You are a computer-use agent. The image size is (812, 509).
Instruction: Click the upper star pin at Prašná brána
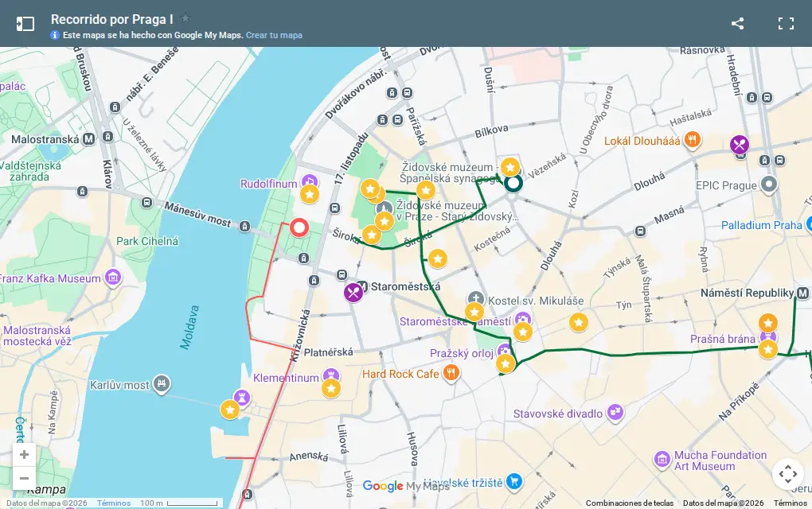click(768, 324)
